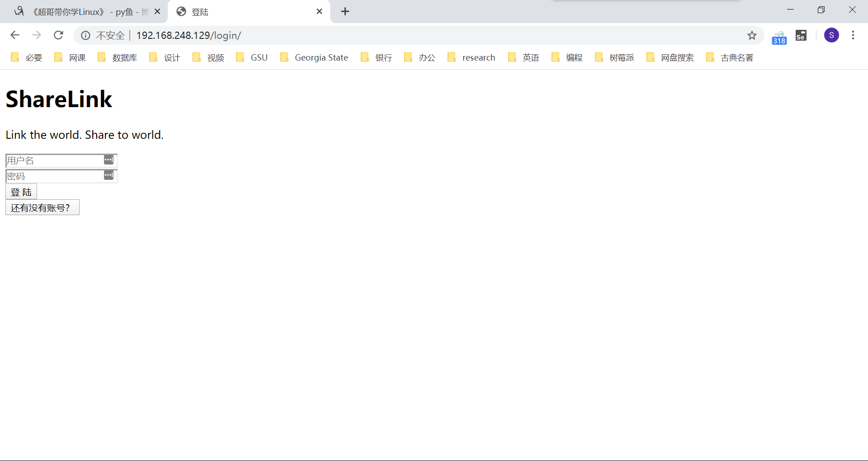The image size is (868, 461).
Task: Open the 编程 bookmarks folder
Action: (x=567, y=57)
